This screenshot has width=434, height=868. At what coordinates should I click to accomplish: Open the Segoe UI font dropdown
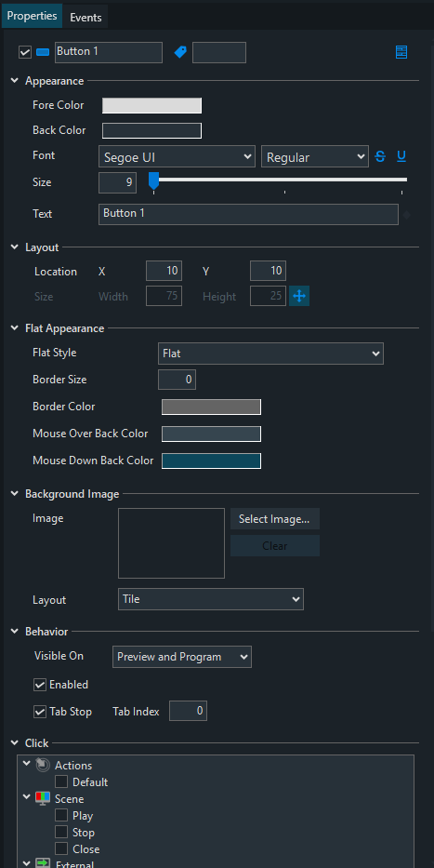point(177,156)
